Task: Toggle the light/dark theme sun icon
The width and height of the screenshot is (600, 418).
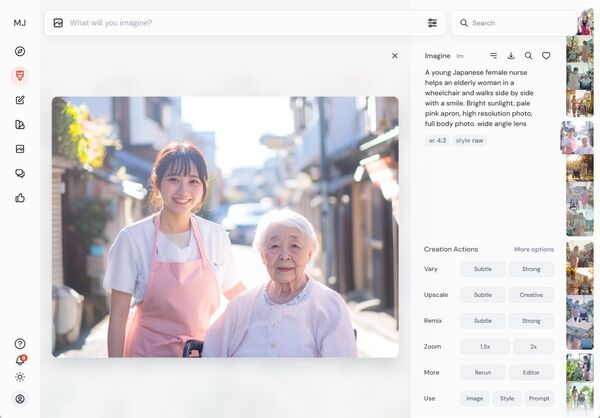Action: 20,377
